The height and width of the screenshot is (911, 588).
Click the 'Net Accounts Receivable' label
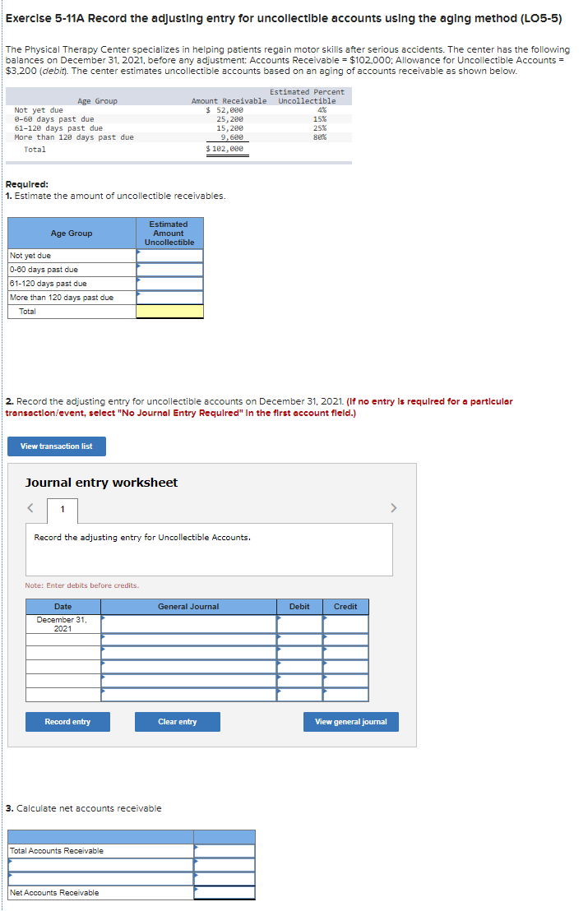point(54,892)
